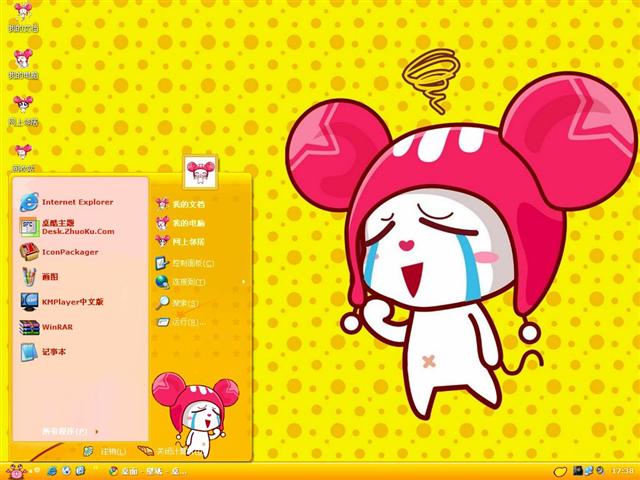Viewport: 640px width, 480px height.
Task: Open the run (R) dialog entry
Action: pyautogui.click(x=181, y=322)
